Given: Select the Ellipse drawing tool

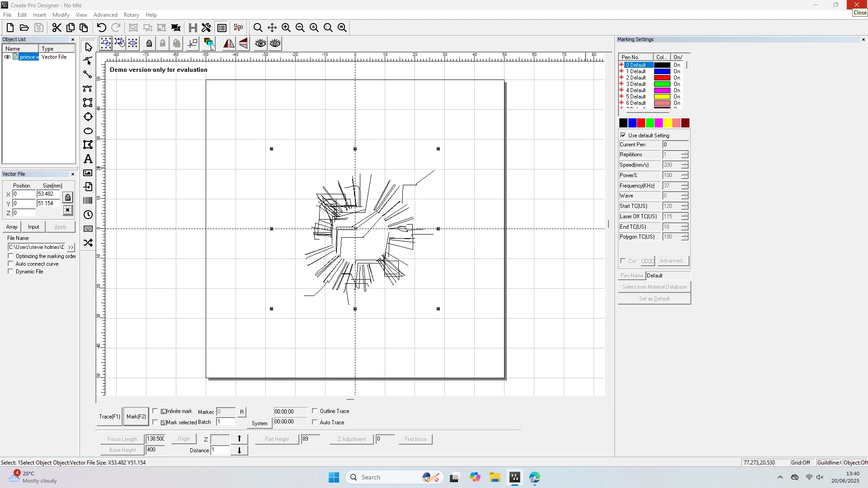Looking at the screenshot, I should tap(88, 131).
